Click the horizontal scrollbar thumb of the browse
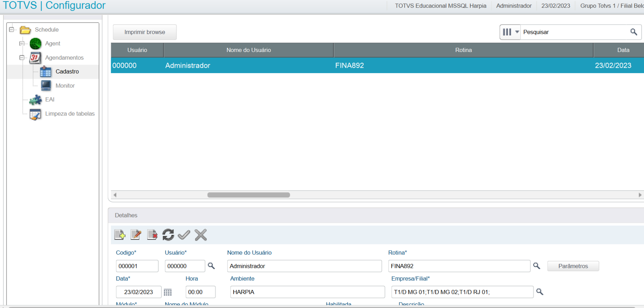This screenshot has width=644, height=308. tap(249, 195)
